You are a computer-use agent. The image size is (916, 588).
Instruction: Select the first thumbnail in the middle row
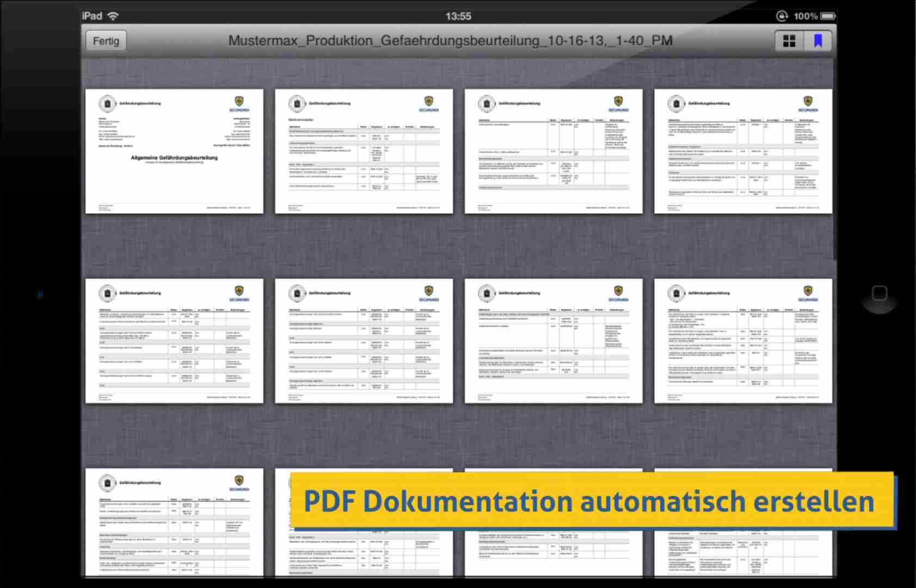(174, 341)
